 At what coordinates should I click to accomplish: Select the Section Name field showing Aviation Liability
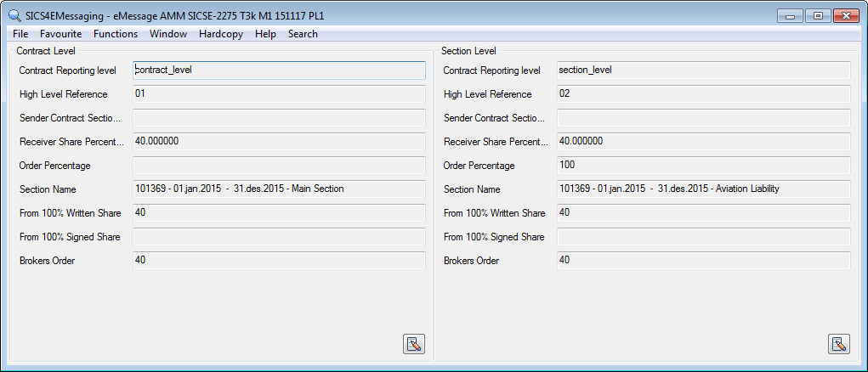(x=702, y=189)
